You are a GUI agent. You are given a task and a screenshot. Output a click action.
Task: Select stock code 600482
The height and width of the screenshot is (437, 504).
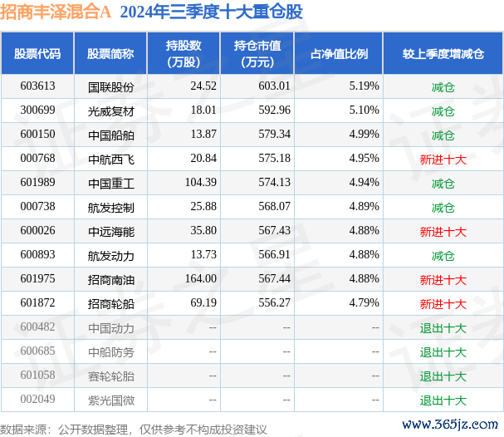click(x=37, y=327)
